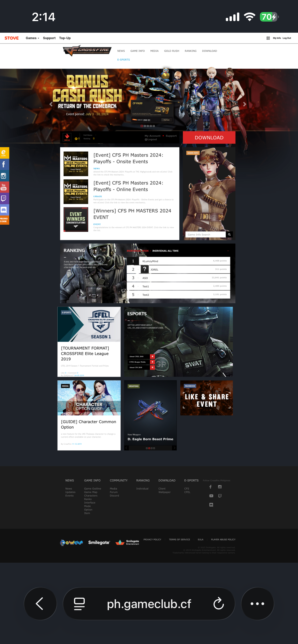Click footer Instagram icon
The width and height of the screenshot is (298, 644).
click(x=220, y=487)
